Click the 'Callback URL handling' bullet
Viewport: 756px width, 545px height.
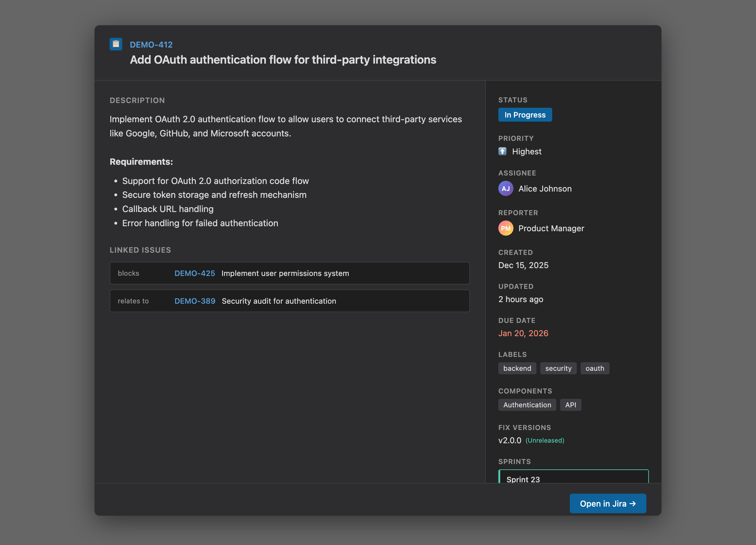[x=168, y=209]
